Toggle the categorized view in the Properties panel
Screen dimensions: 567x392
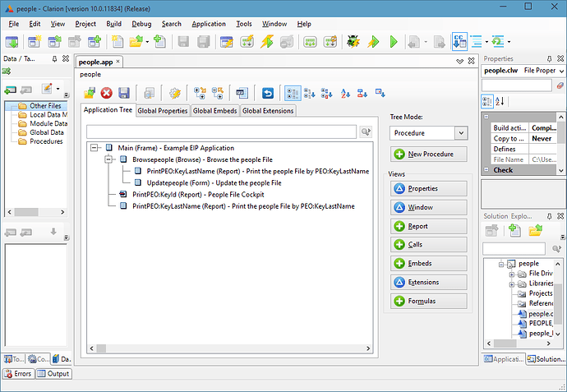(x=488, y=102)
